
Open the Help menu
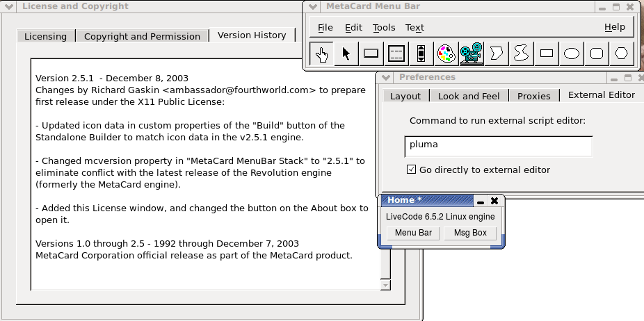(x=614, y=27)
